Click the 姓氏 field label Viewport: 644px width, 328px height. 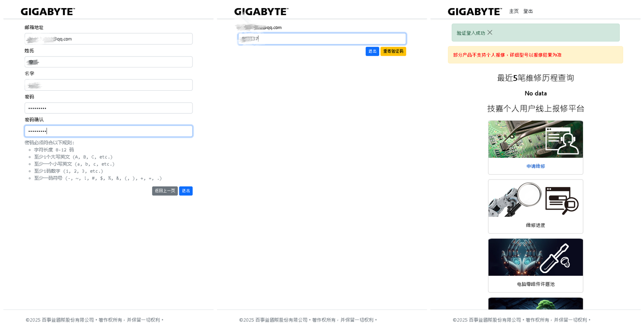point(30,50)
